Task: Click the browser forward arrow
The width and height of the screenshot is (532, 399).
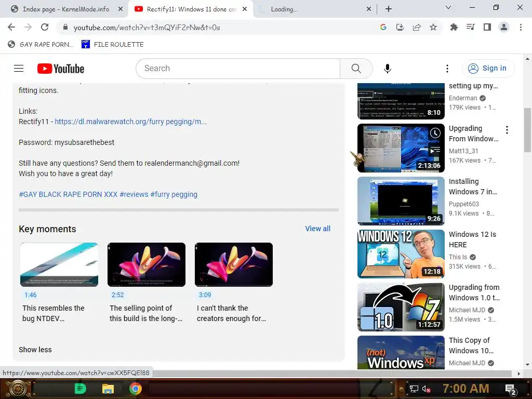Action: 28,27
